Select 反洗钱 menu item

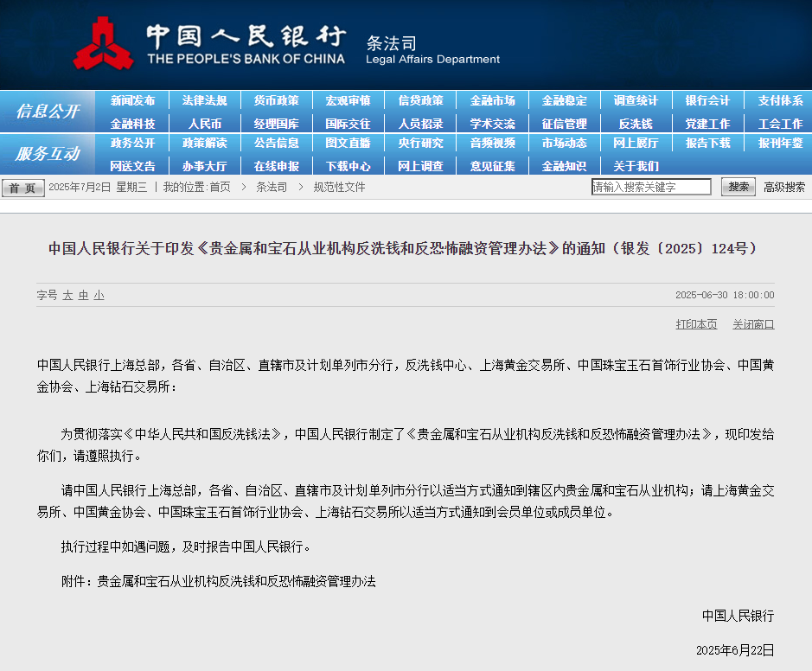point(636,124)
